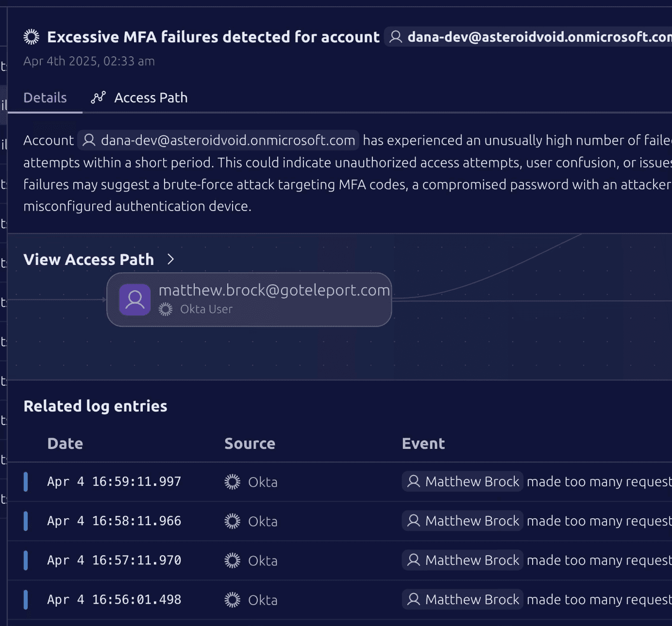The image size is (672, 626).
Task: Expand View Access Path chevron arrow
Action: point(170,259)
